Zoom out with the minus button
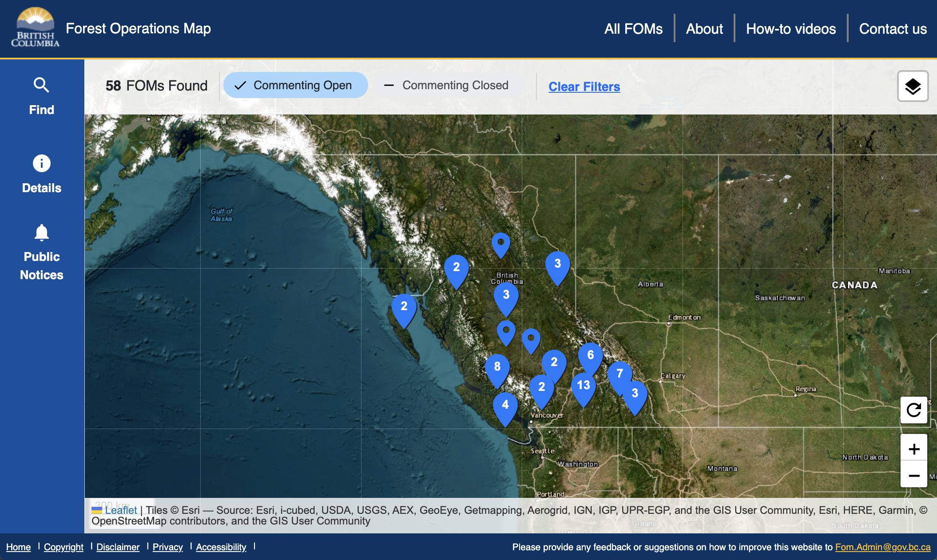The height and width of the screenshot is (560, 937). [x=913, y=475]
